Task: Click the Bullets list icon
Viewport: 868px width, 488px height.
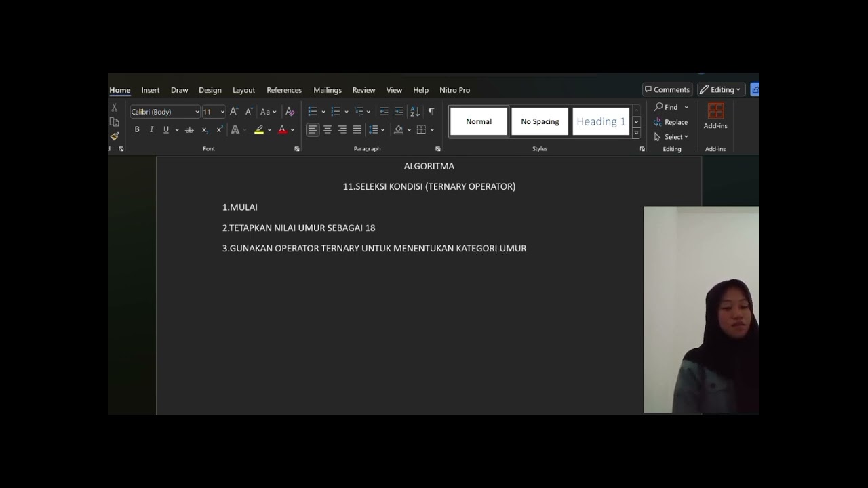Action: (313, 112)
